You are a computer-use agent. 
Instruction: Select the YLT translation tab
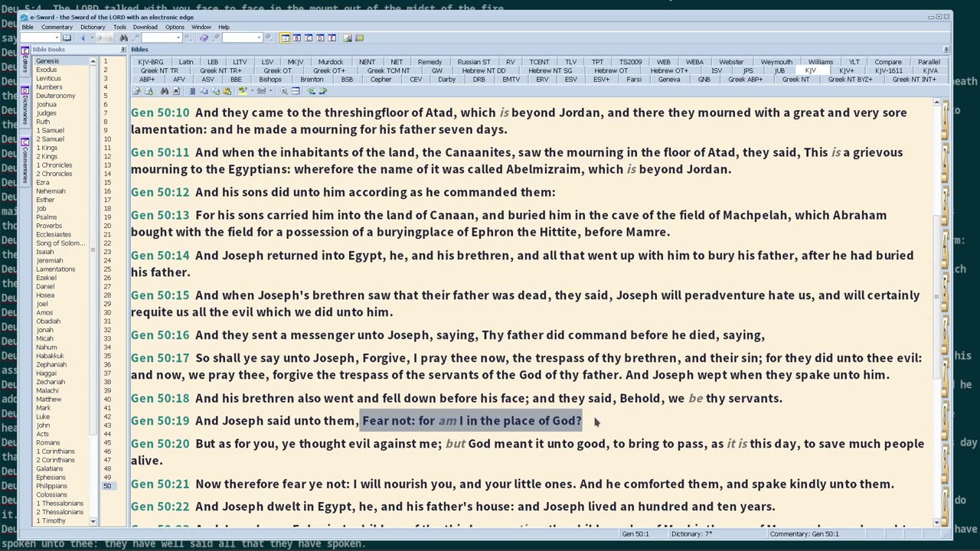tap(854, 62)
